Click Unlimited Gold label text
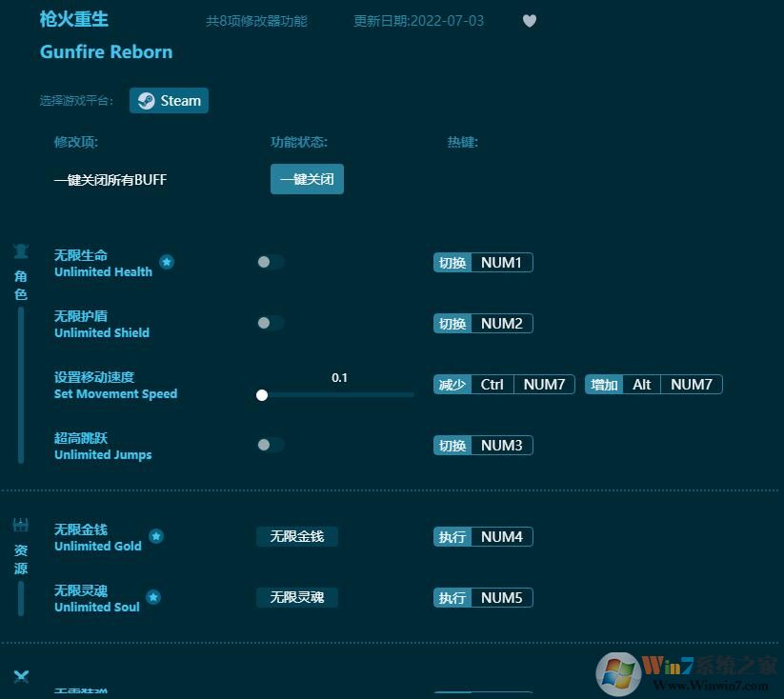Screen dimensions: 784x699 coord(98,546)
